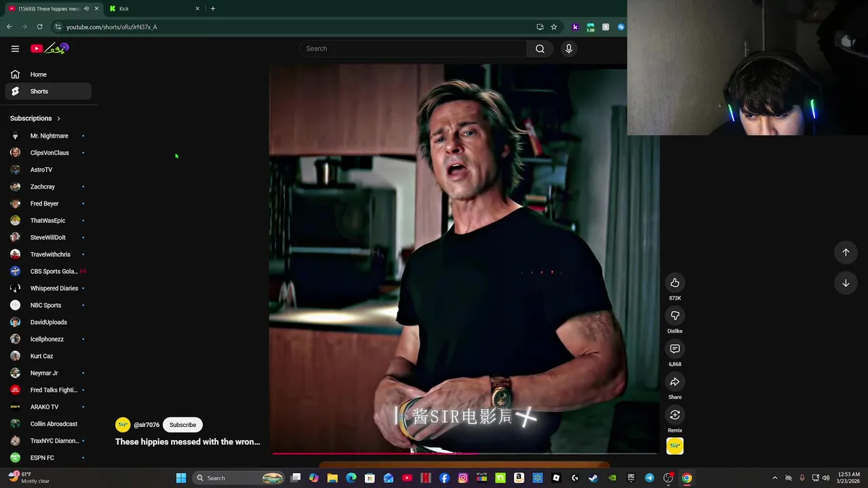Open AstroTV channel
Viewport: 868px width, 488px height.
tap(48, 169)
